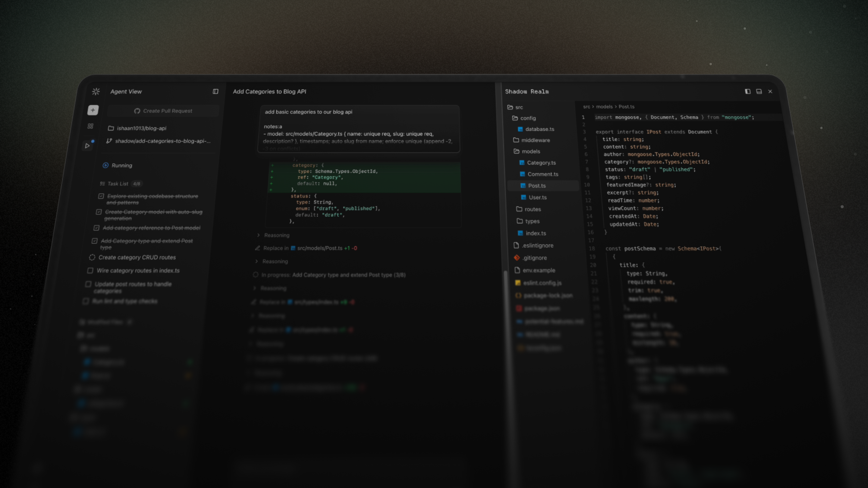Open Category.ts file
This screenshot has width=868, height=488.
(x=538, y=163)
